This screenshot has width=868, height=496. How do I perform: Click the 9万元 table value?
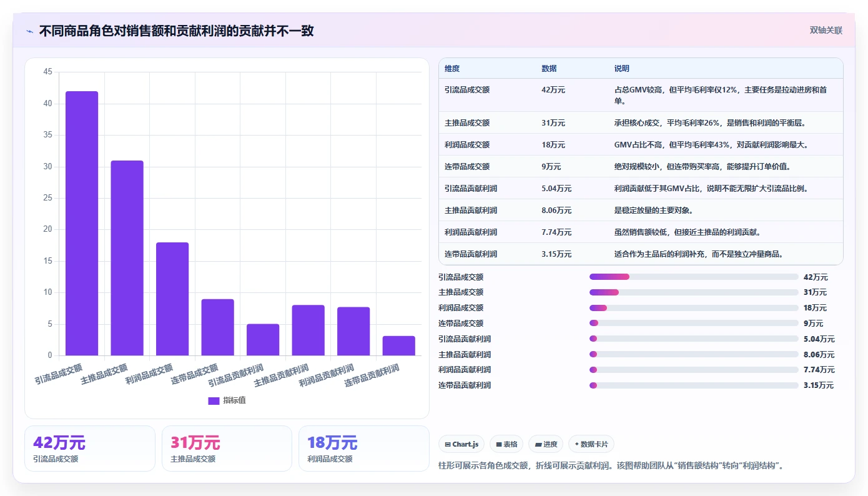(551, 167)
